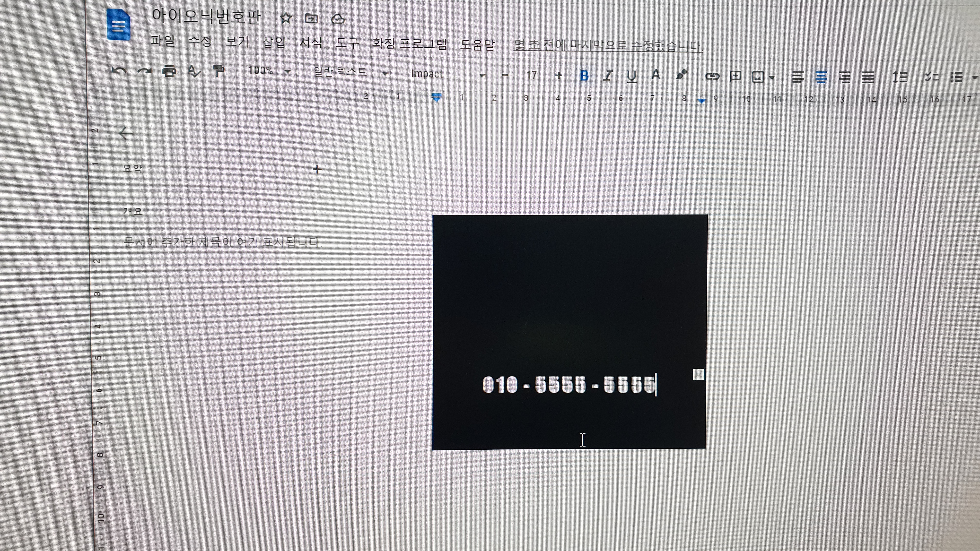Image resolution: width=980 pixels, height=551 pixels.
Task: Toggle underline formatting
Action: pyautogui.click(x=631, y=76)
